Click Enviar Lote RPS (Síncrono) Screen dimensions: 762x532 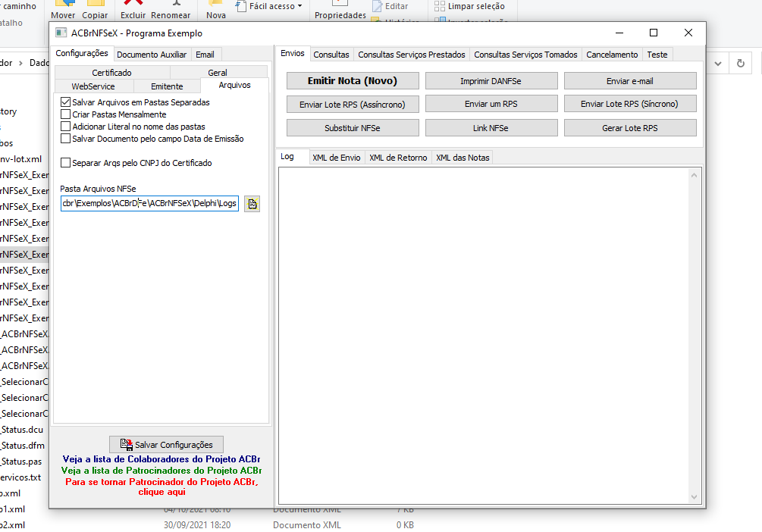[630, 104]
